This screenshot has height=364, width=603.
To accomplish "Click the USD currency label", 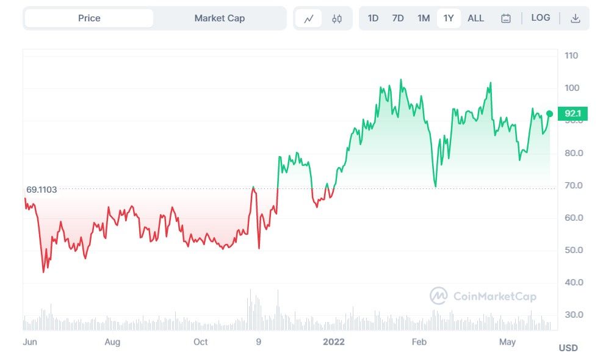I will click(568, 348).
